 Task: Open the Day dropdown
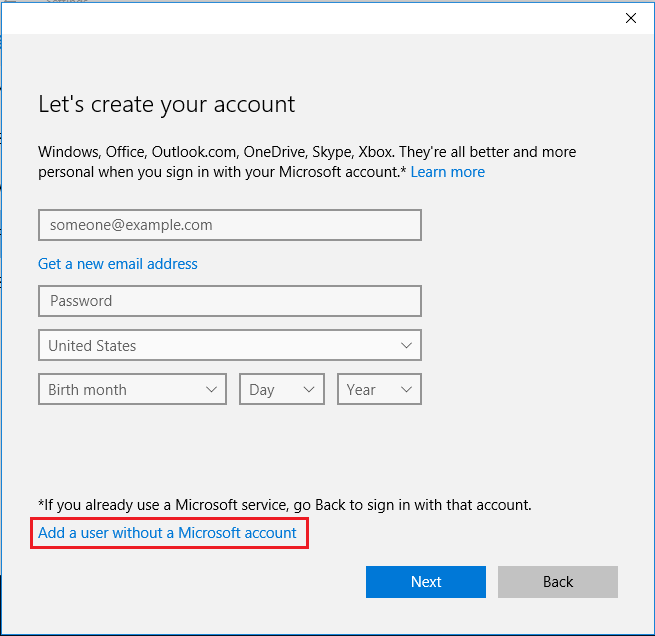pos(282,389)
